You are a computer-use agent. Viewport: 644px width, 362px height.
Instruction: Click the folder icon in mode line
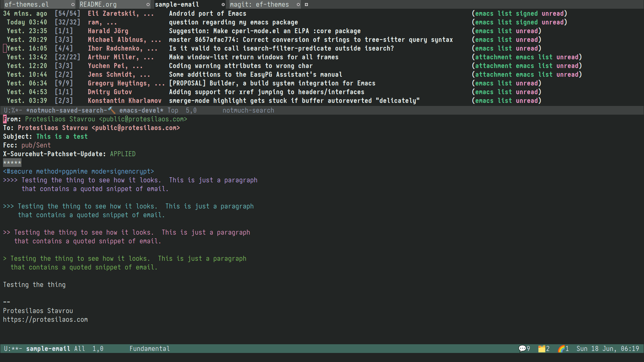(x=542, y=349)
